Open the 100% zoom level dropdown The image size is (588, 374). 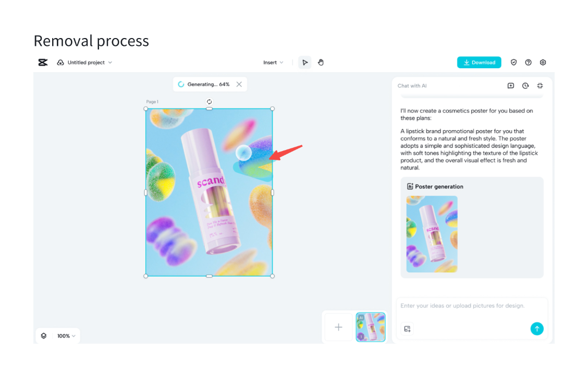coord(66,336)
